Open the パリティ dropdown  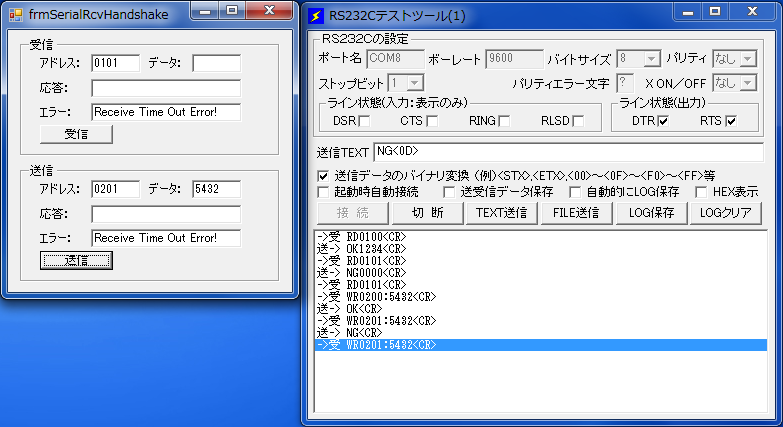click(748, 59)
